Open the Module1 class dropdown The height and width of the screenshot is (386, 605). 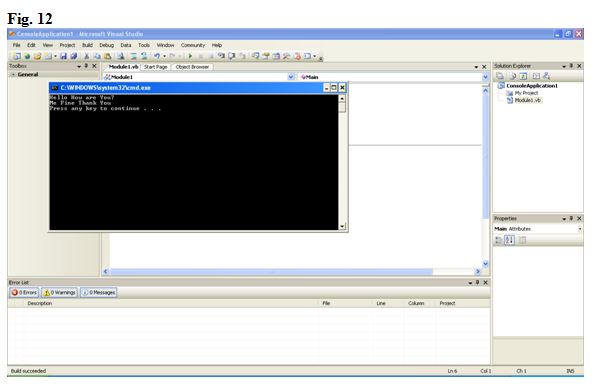pos(291,77)
